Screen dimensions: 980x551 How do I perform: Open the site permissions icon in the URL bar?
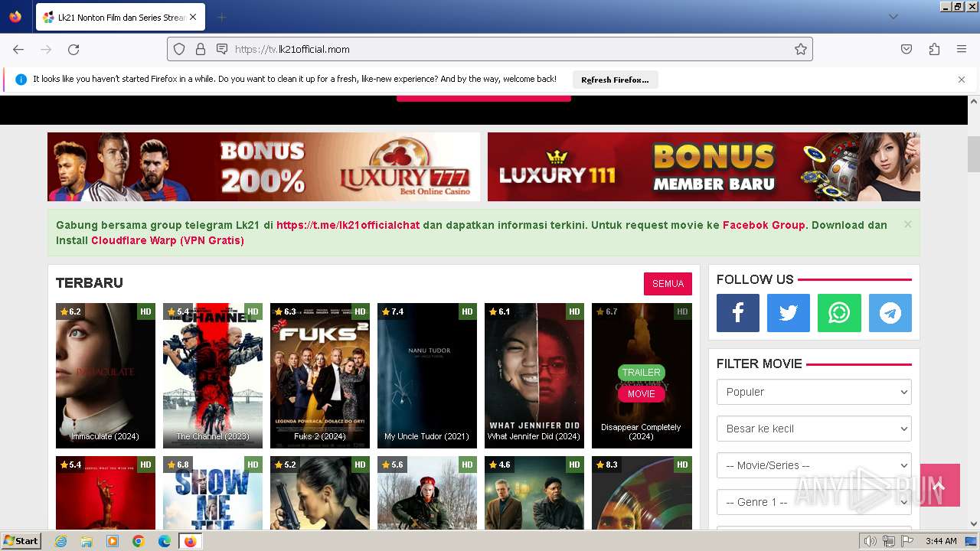(222, 49)
